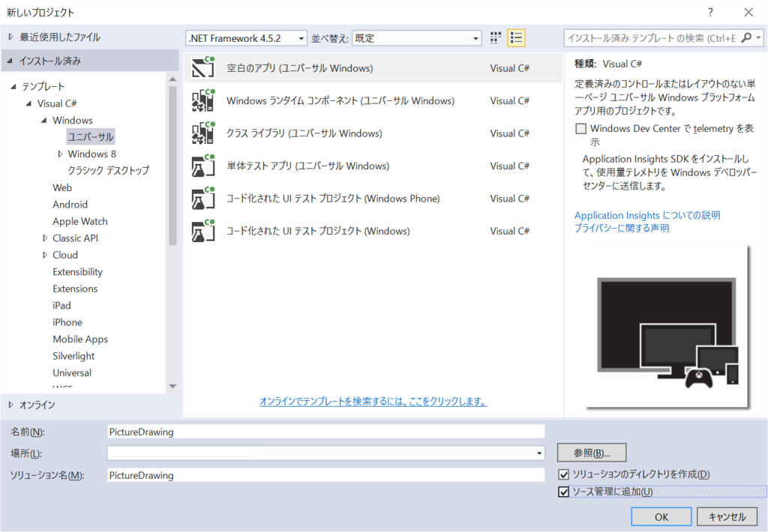Screen dimensions: 768x532
Task: Expand the Windows 8 tree node
Action: click(x=60, y=154)
